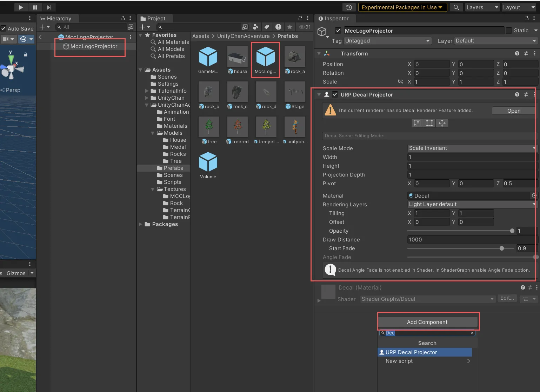This screenshot has width=540, height=392.
Task: Open the Tag Untagged dropdown
Action: (x=387, y=41)
